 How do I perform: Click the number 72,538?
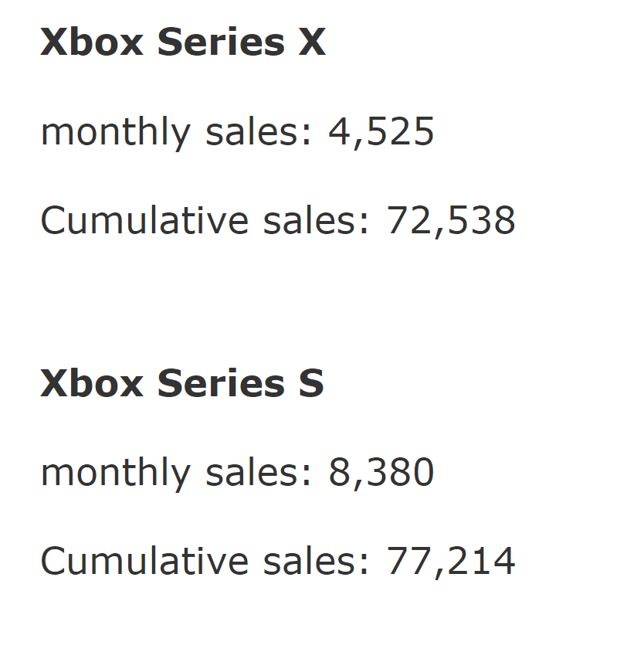click(451, 221)
